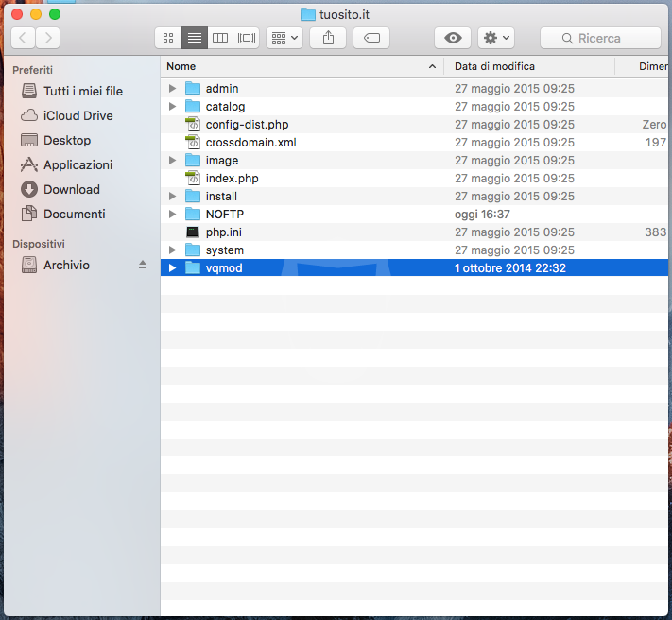Click the admin folder icon
672x620 pixels.
(193, 89)
